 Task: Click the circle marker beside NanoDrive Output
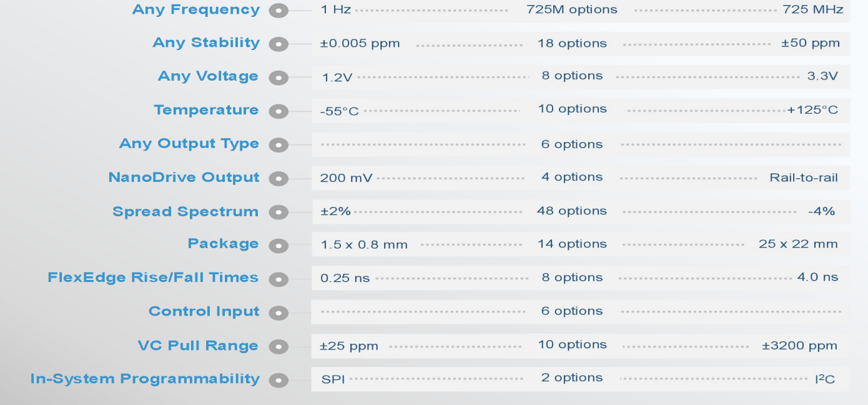pos(279,179)
